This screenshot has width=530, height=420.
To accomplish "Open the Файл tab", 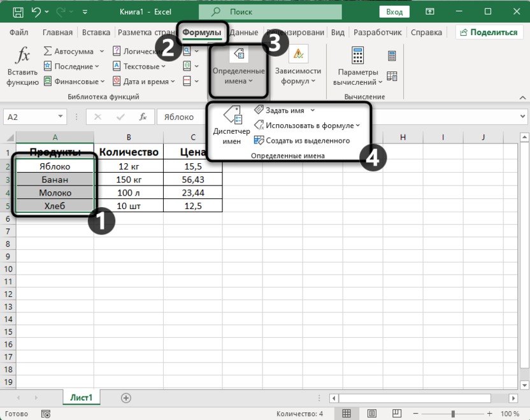I will (x=18, y=33).
